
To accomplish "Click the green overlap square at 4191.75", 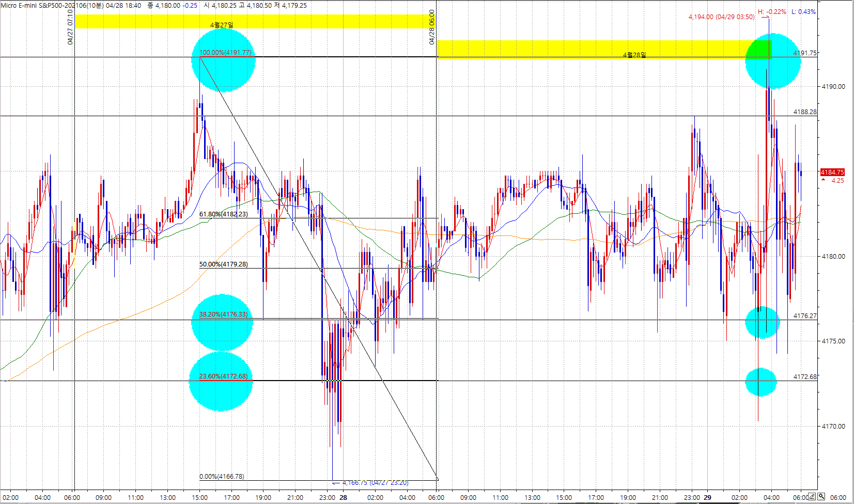I will click(x=759, y=49).
